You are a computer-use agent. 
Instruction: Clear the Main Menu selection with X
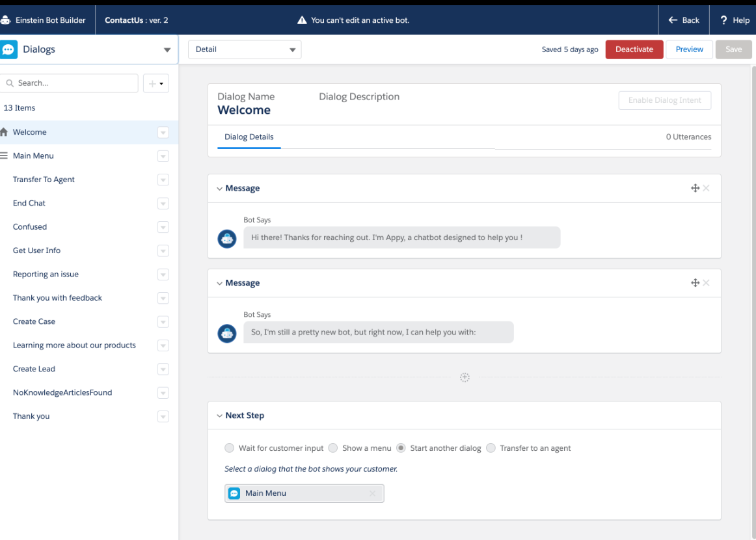(372, 493)
